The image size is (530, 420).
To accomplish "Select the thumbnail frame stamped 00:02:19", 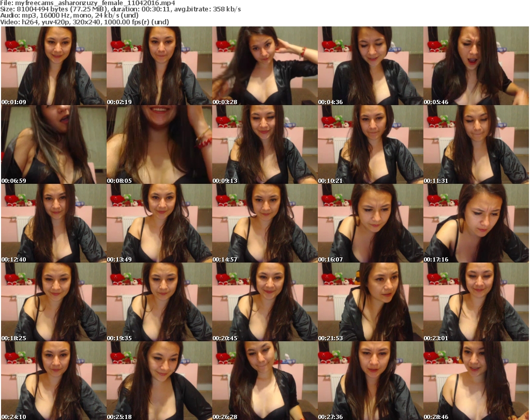I will pyautogui.click(x=159, y=66).
